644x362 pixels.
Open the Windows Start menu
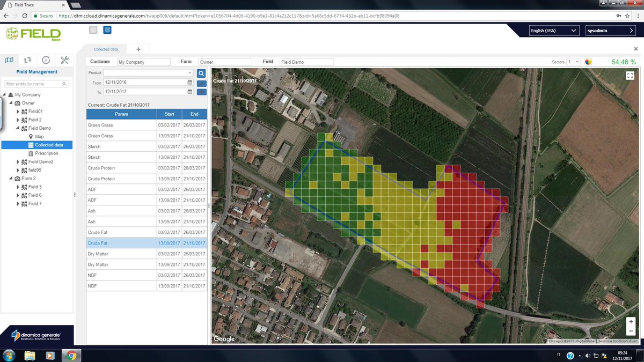(10, 355)
